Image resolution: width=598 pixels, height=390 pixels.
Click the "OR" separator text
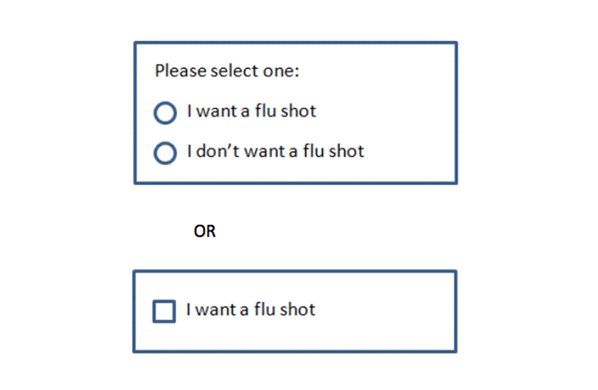point(205,231)
